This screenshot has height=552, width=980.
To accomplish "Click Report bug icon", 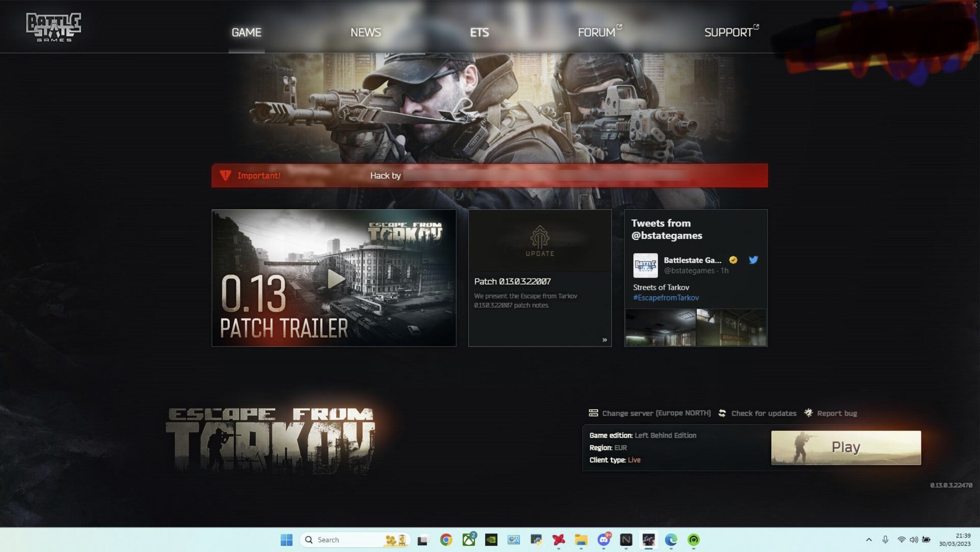I will click(809, 412).
